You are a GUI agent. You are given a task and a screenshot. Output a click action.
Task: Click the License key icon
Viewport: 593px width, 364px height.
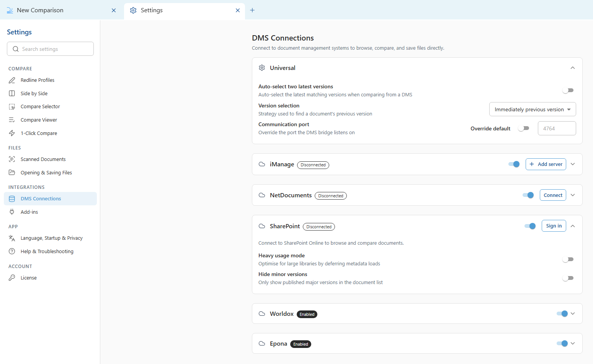pos(12,278)
